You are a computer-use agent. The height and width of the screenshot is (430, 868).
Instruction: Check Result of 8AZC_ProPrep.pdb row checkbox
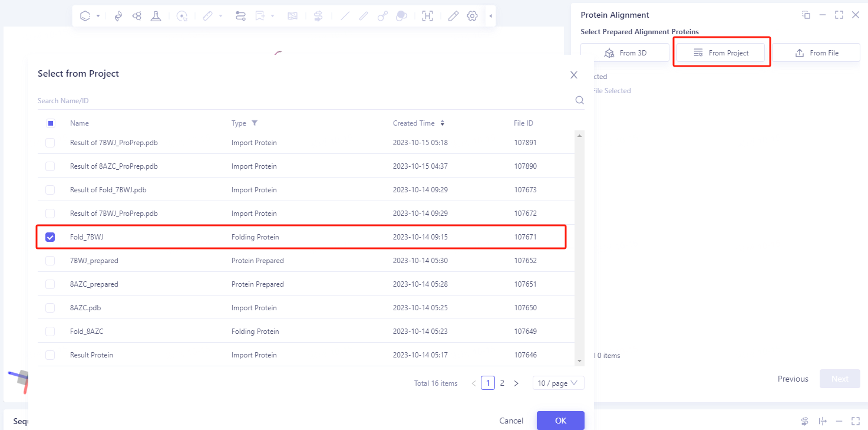click(x=50, y=166)
